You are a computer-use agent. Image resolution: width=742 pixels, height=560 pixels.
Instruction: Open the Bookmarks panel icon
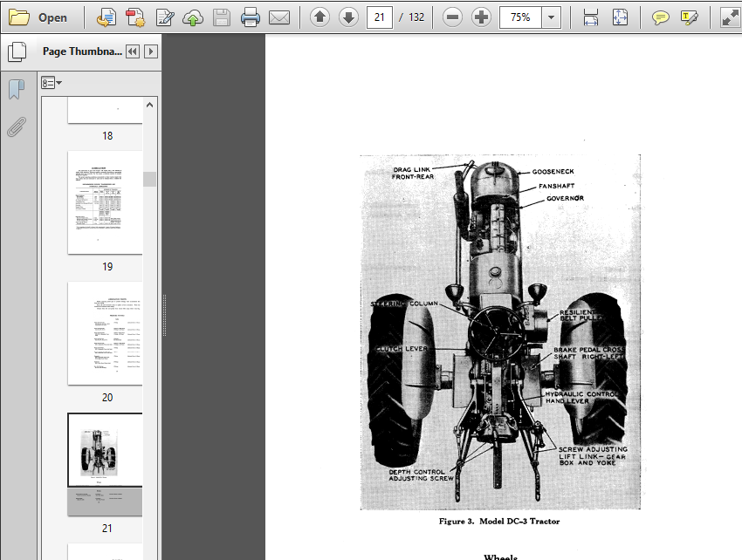(x=17, y=89)
